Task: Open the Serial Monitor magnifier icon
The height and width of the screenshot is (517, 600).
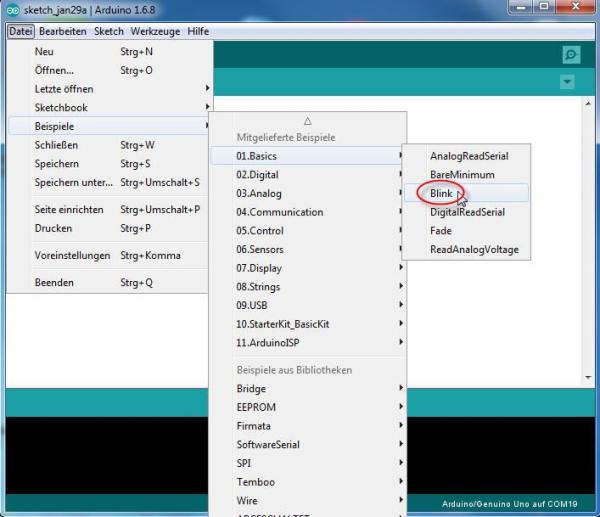Action: (571, 55)
